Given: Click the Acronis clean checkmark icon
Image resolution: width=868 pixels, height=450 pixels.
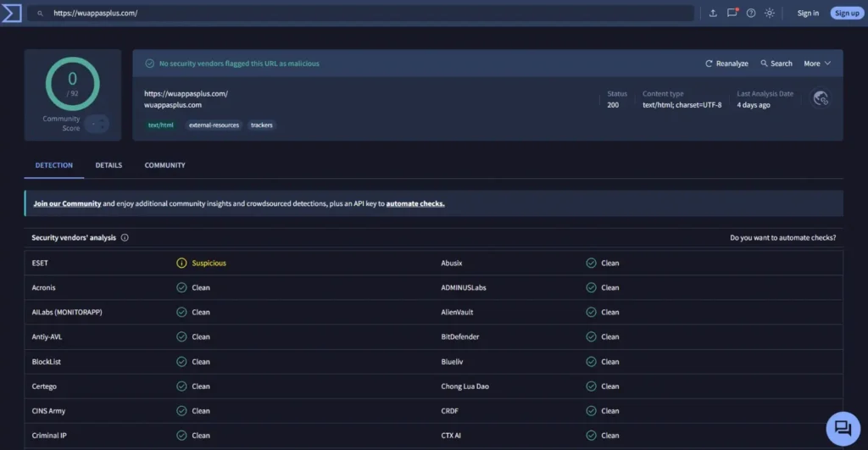Looking at the screenshot, I should coord(181,288).
